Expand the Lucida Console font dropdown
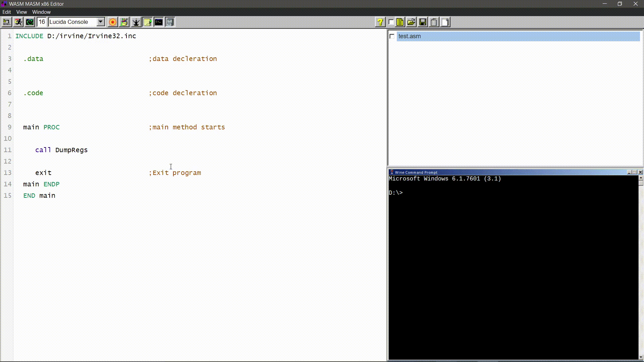 tap(100, 22)
